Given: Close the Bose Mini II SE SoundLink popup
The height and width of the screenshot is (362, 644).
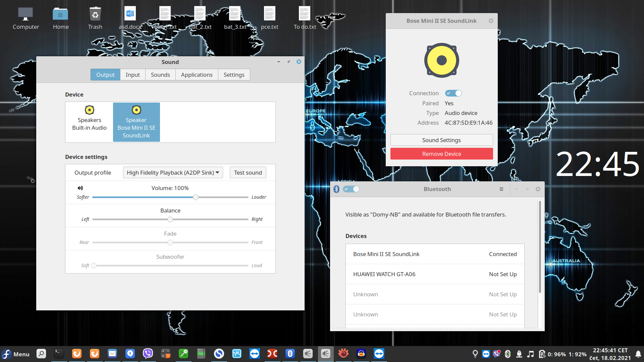Looking at the screenshot, I should point(491,21).
